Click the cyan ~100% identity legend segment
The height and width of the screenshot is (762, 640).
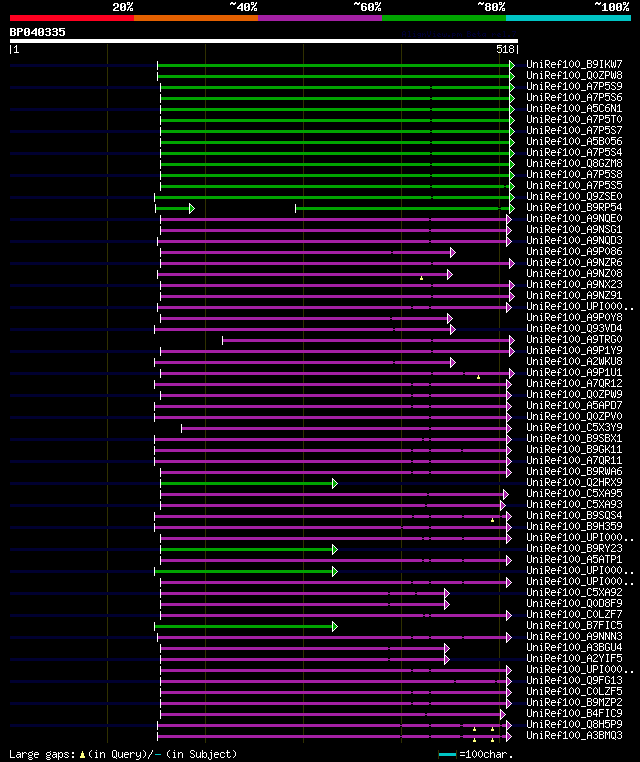(x=568, y=18)
